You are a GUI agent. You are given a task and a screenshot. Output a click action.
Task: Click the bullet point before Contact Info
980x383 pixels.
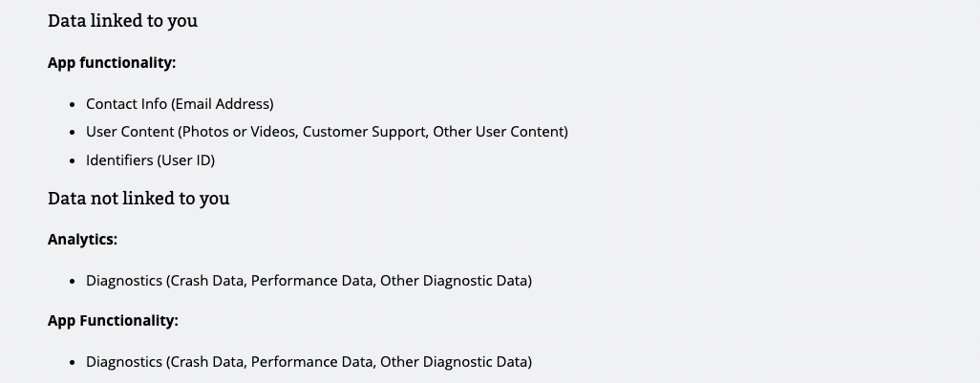tap(73, 104)
